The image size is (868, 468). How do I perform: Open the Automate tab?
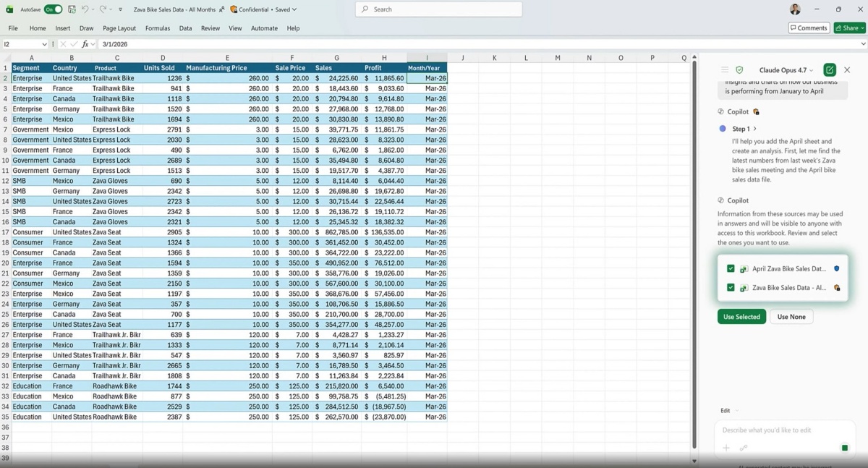click(264, 28)
